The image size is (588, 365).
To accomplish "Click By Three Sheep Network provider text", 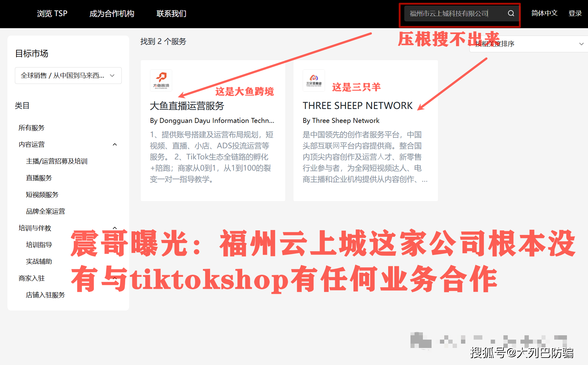I will pyautogui.click(x=341, y=120).
